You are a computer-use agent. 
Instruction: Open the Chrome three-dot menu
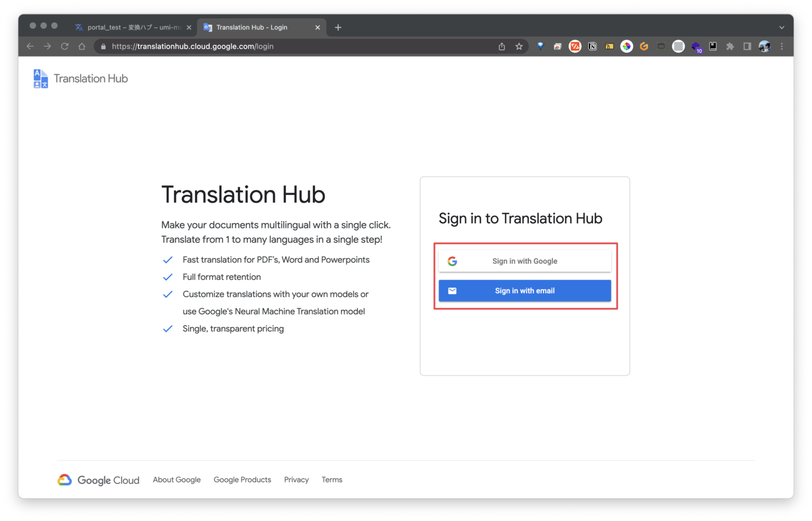tap(782, 46)
